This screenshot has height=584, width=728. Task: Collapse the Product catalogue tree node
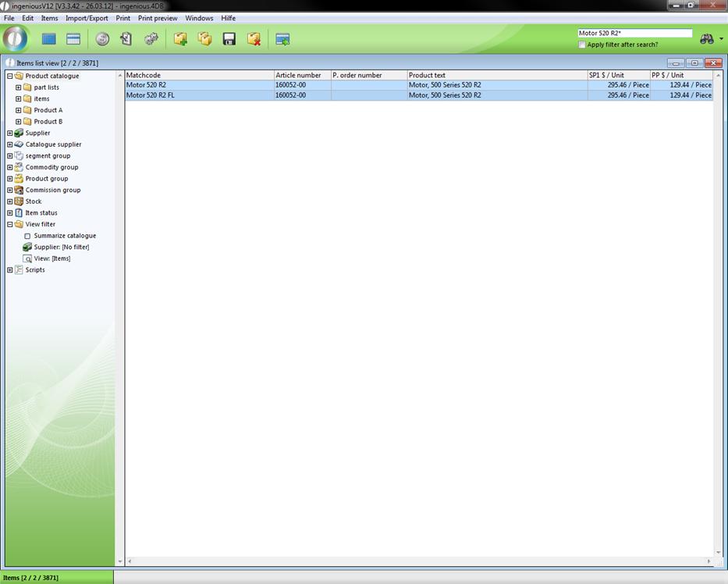pyautogui.click(x=10, y=77)
